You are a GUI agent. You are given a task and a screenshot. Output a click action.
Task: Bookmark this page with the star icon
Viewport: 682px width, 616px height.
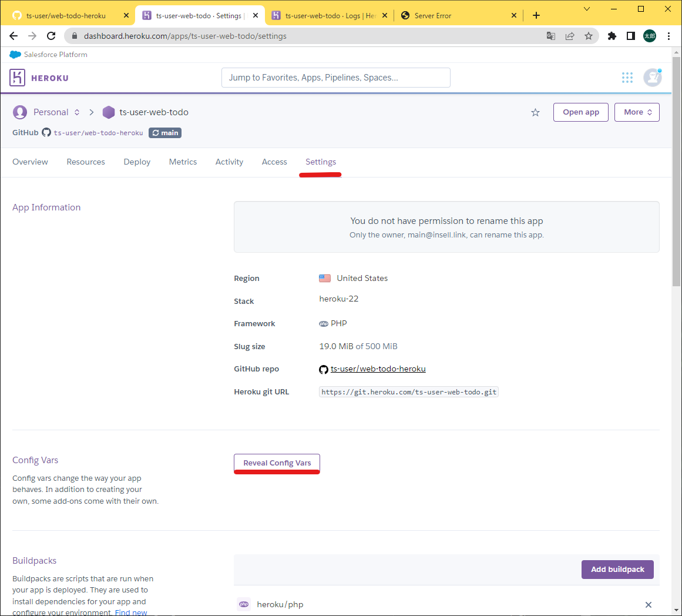click(x=589, y=36)
